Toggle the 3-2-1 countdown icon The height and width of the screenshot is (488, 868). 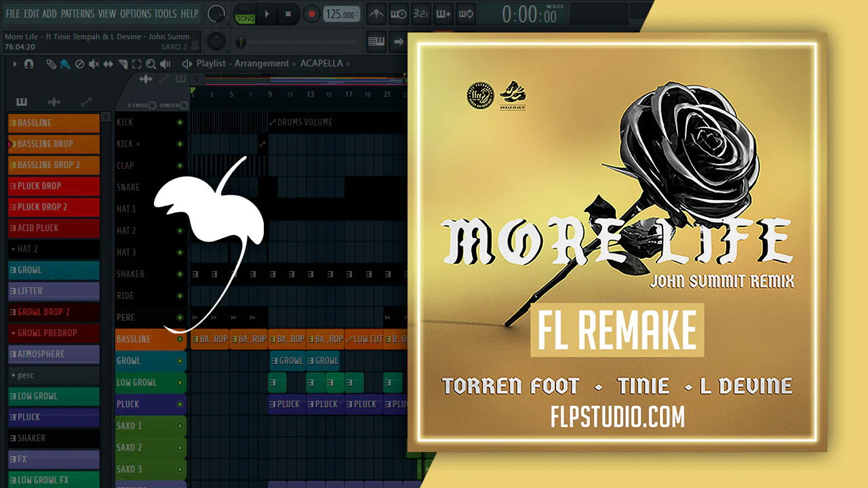click(x=420, y=14)
